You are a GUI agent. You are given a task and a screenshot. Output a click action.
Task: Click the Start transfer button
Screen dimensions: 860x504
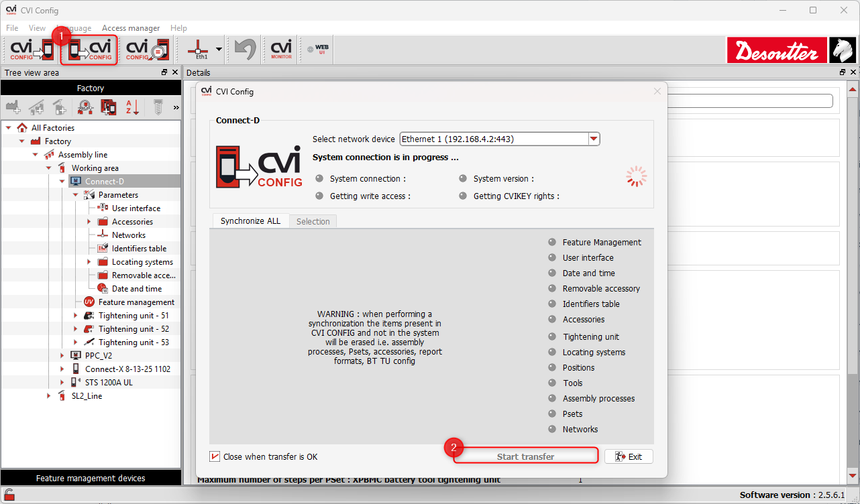coord(525,456)
